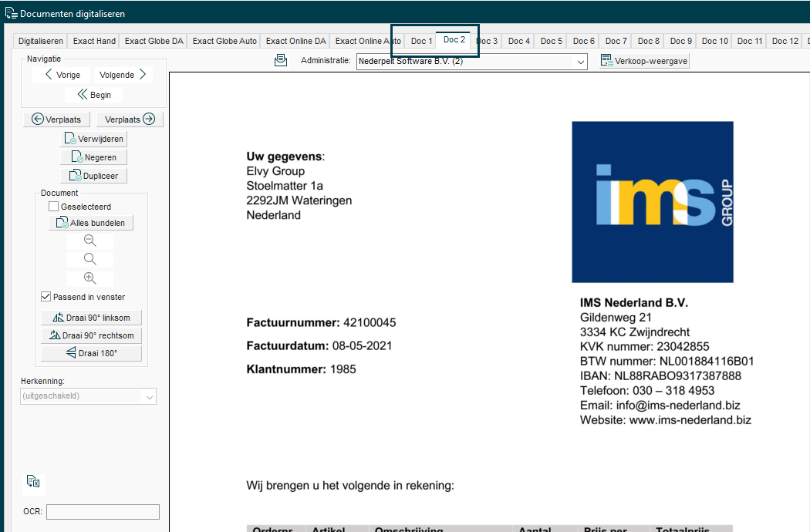Click customer number 1985
The height and width of the screenshot is (532, 810).
[343, 369]
